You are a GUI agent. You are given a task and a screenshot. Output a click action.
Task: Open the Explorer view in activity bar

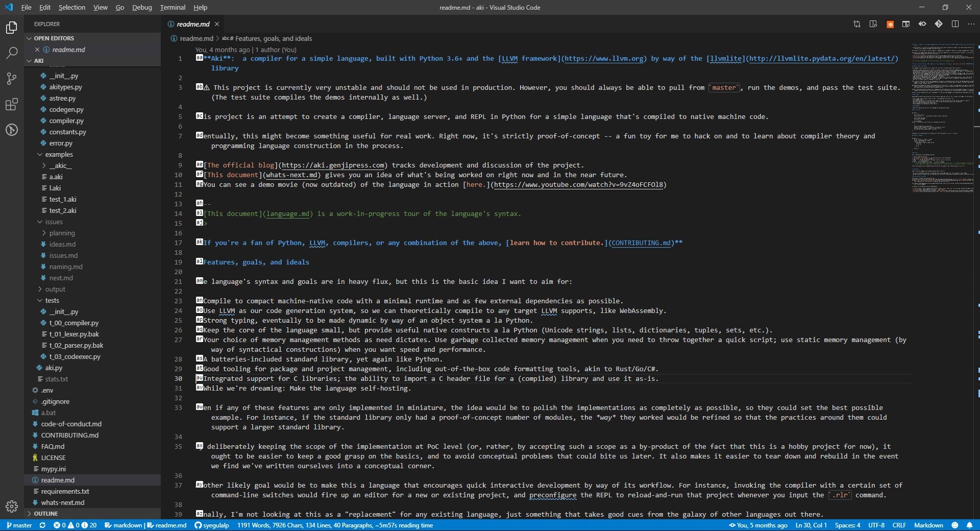click(11, 28)
